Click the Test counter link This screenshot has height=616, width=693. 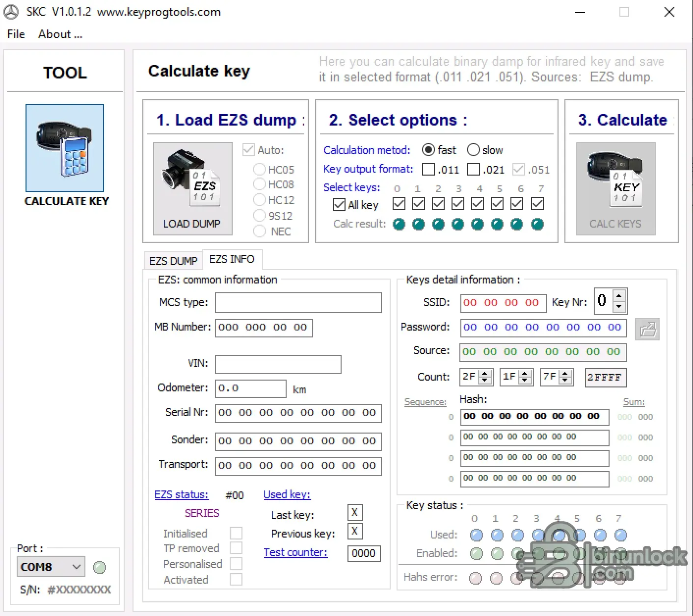295,553
